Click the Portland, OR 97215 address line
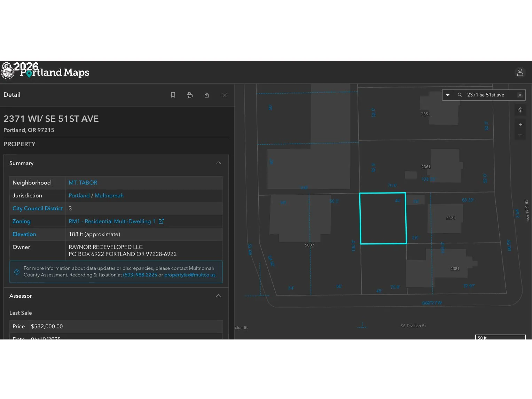Viewport: 532px width, 399px height. 29,130
